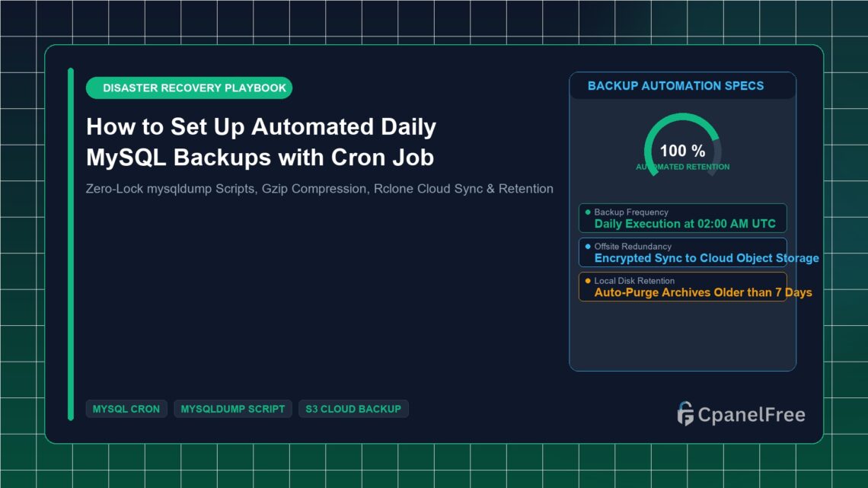
Task: Click the headline line 'MySQL Backups with Cron Job'
Action: click(260, 158)
